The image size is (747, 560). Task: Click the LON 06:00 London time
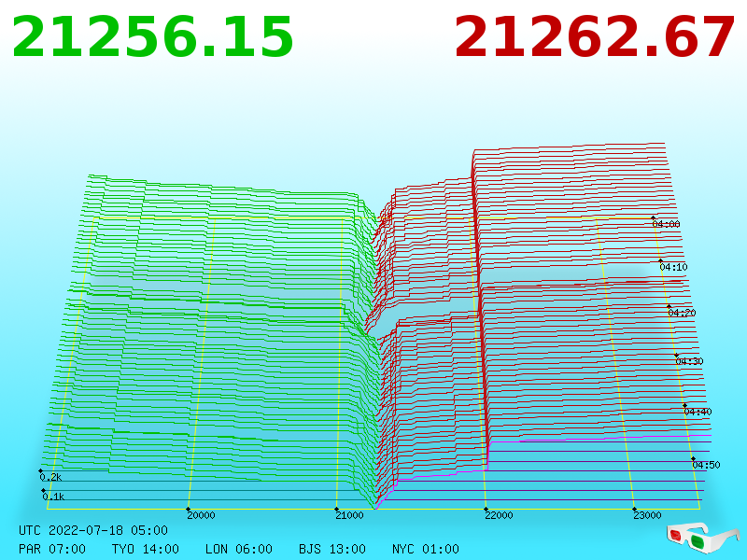(x=239, y=549)
